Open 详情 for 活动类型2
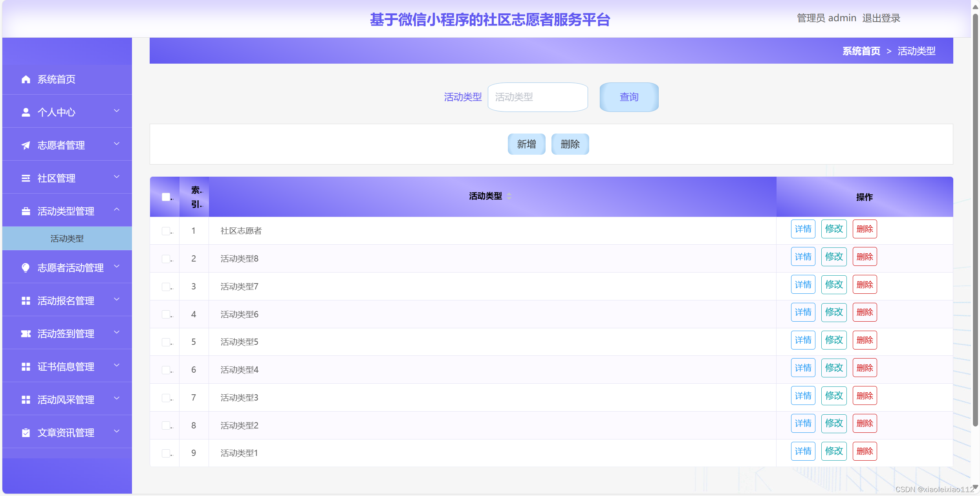The height and width of the screenshot is (496, 980). [x=803, y=423]
